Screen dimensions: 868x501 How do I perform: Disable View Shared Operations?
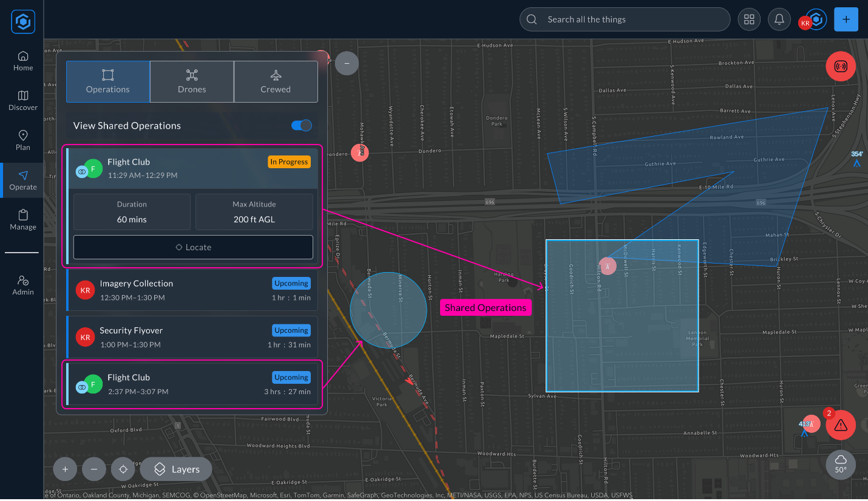pos(300,125)
